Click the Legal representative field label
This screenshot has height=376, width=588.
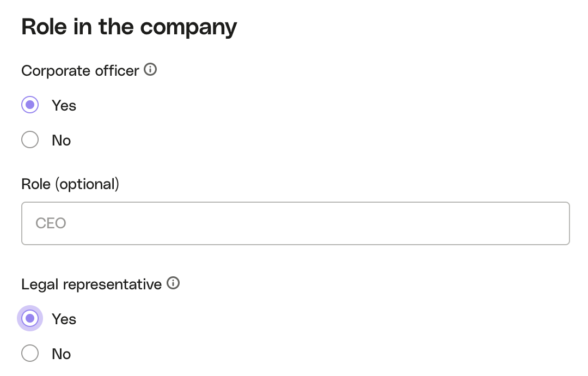tap(91, 284)
